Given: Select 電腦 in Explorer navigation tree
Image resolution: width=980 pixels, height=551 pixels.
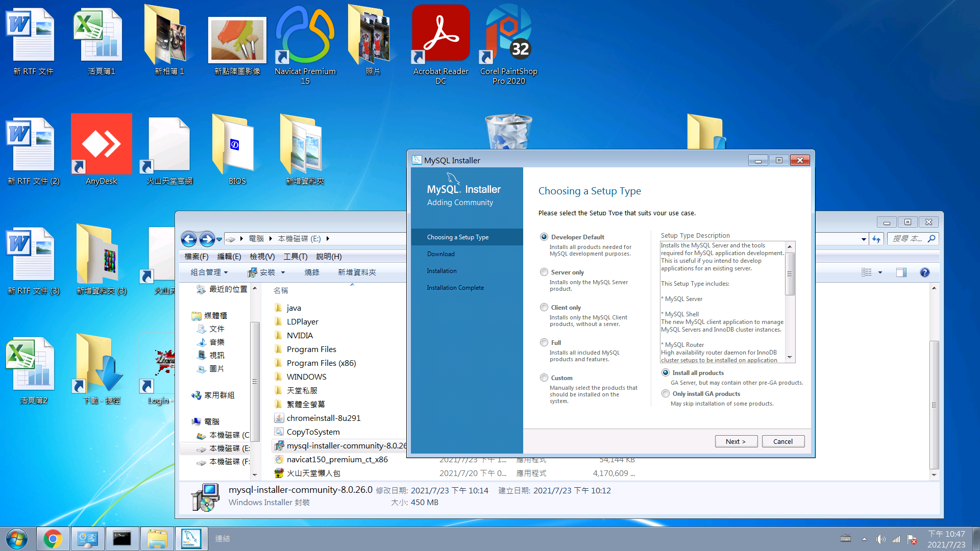Looking at the screenshot, I should point(212,421).
